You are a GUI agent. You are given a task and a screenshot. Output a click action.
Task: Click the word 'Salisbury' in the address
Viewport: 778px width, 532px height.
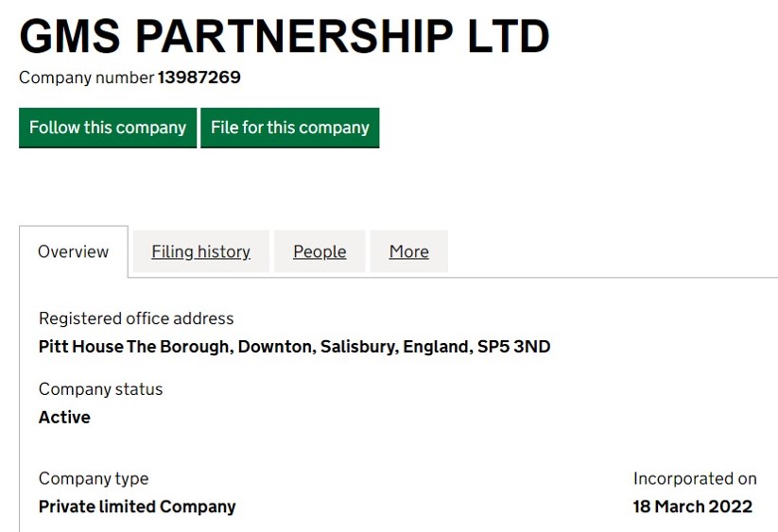click(357, 347)
